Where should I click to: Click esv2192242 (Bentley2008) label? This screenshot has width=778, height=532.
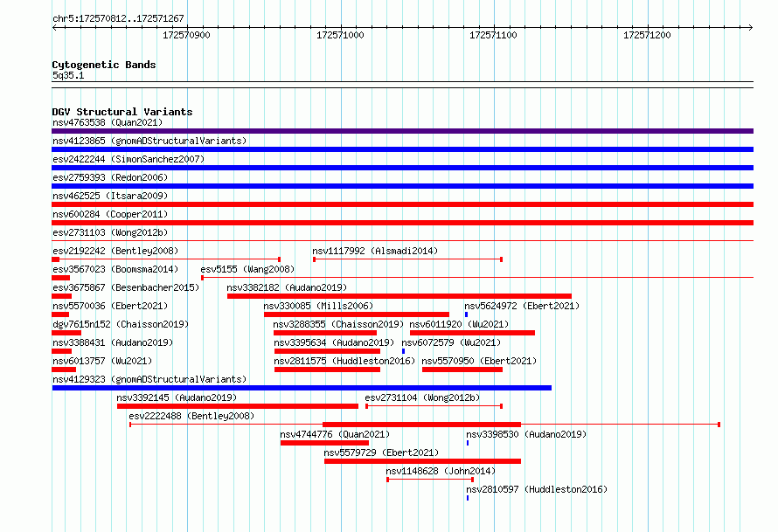[115, 251]
